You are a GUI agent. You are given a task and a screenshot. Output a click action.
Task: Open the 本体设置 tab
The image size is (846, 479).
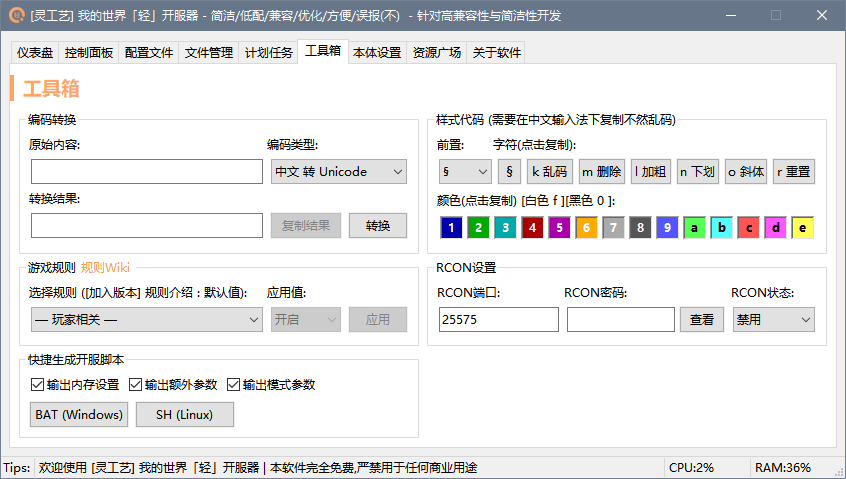pyautogui.click(x=377, y=52)
